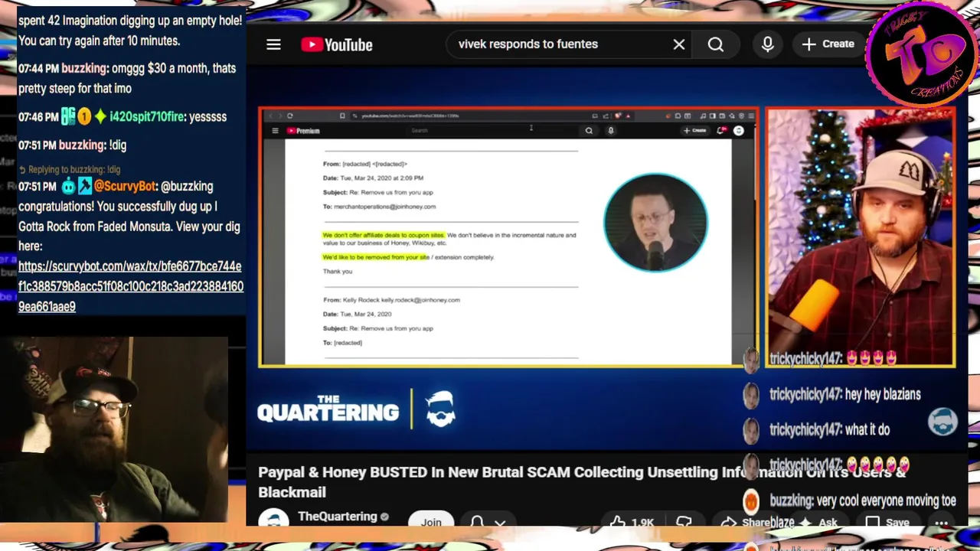Click the video player showing the email
Image resolution: width=980 pixels, height=551 pixels.
pyautogui.click(x=508, y=237)
